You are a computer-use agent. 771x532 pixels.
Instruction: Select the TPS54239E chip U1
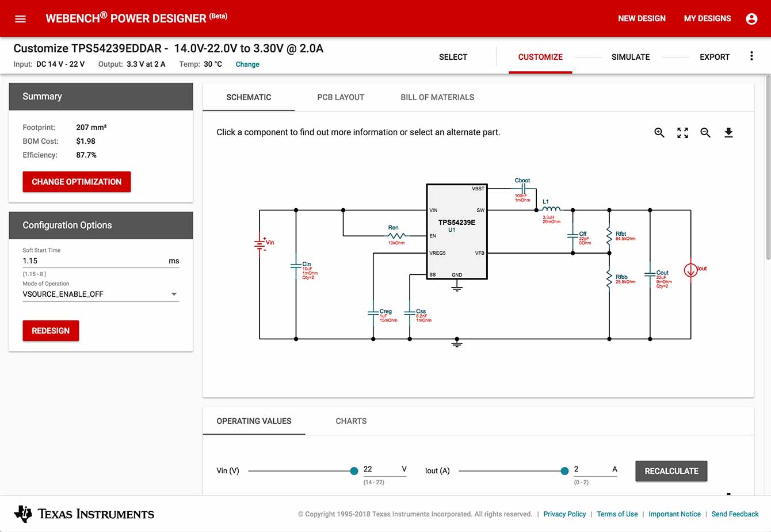point(457,231)
